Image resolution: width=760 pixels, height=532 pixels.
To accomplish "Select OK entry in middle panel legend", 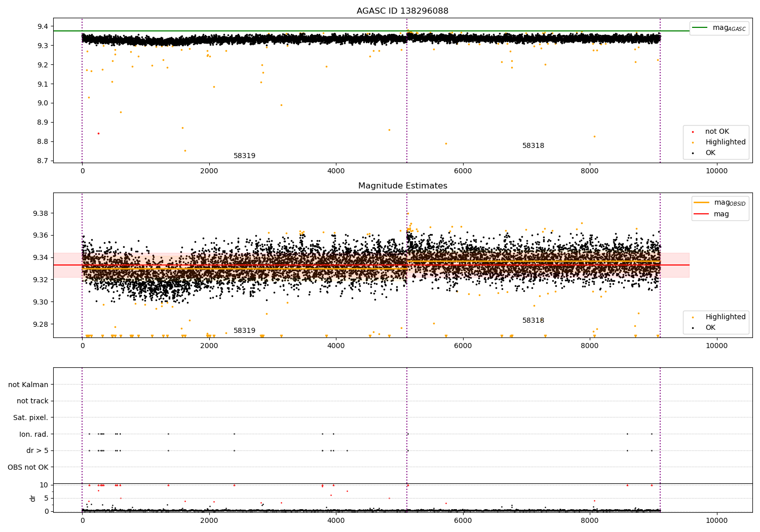I will click(710, 328).
